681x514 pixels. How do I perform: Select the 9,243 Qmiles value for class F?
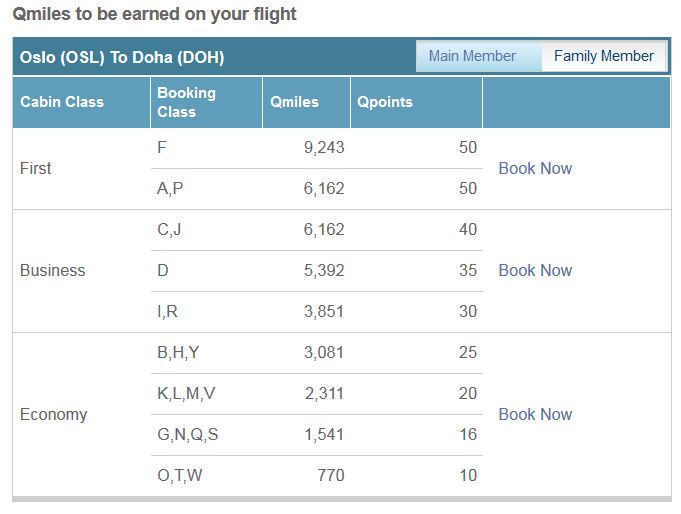(324, 147)
